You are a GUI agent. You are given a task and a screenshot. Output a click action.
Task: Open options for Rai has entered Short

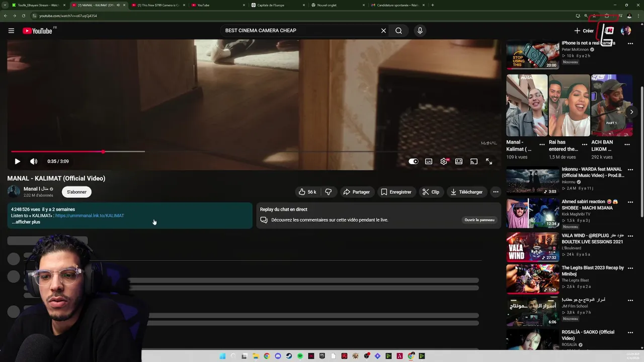click(x=585, y=144)
